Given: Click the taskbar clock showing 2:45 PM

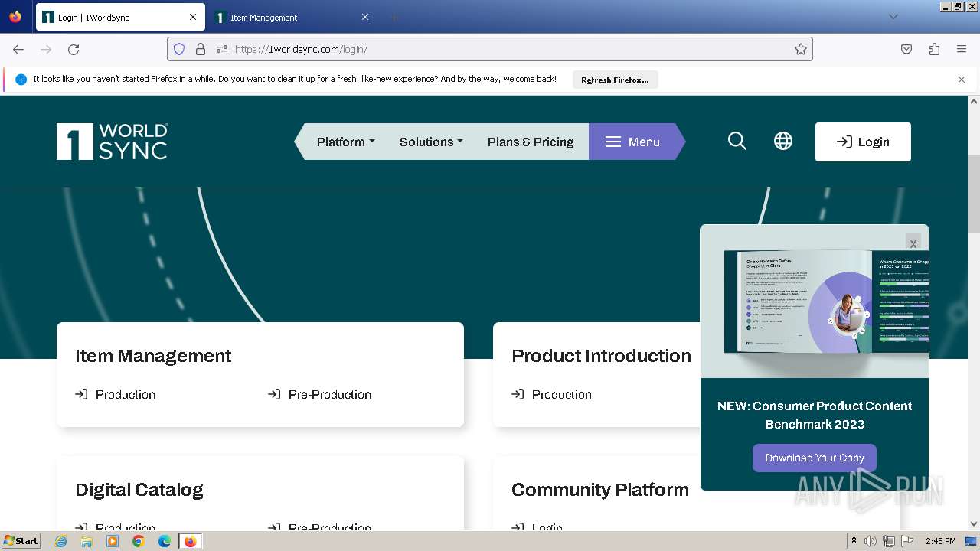Looking at the screenshot, I should click(x=940, y=541).
